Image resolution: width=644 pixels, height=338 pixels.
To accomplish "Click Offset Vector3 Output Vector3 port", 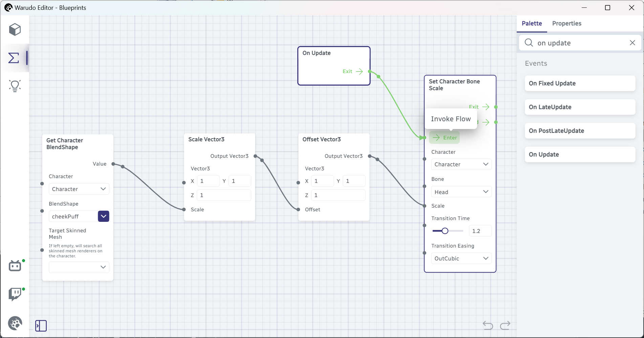I will point(370,156).
